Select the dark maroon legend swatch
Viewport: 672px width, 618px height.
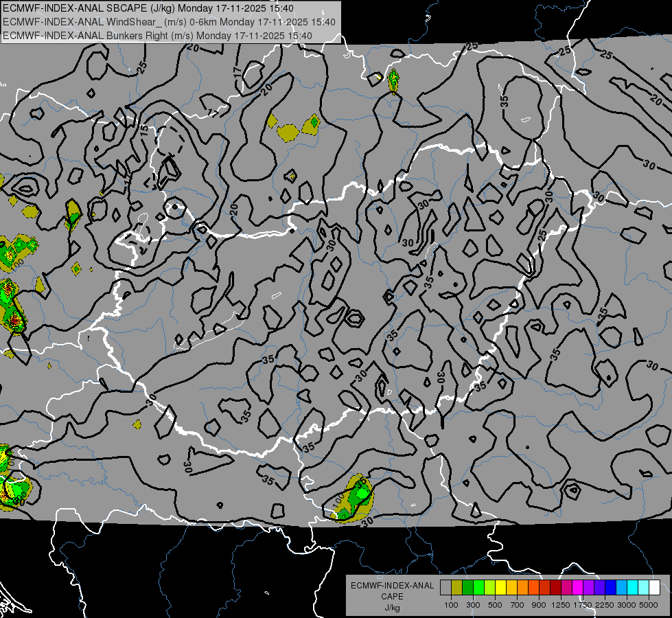tap(555, 588)
